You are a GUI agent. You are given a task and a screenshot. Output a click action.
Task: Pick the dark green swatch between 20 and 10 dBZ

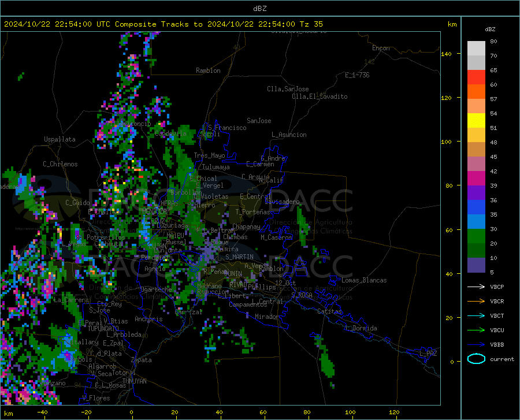[476, 251]
